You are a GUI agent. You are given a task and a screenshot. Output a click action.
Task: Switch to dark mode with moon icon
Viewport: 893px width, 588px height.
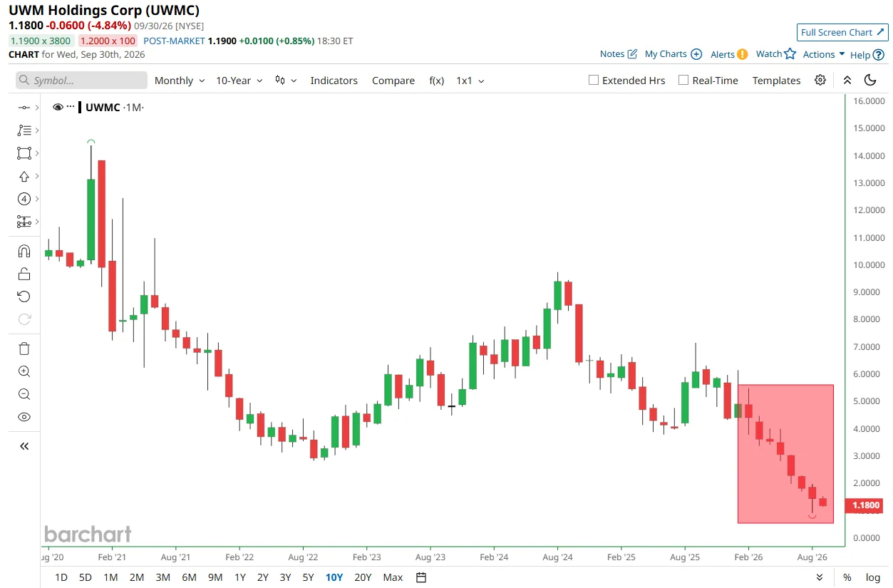pyautogui.click(x=870, y=80)
